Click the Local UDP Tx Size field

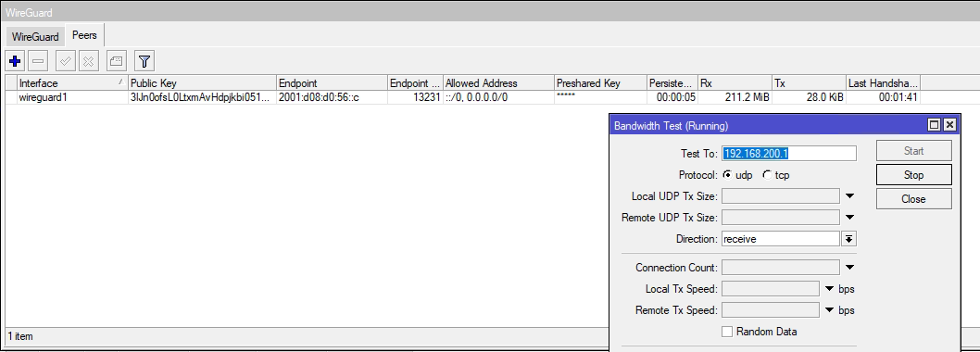tap(781, 196)
